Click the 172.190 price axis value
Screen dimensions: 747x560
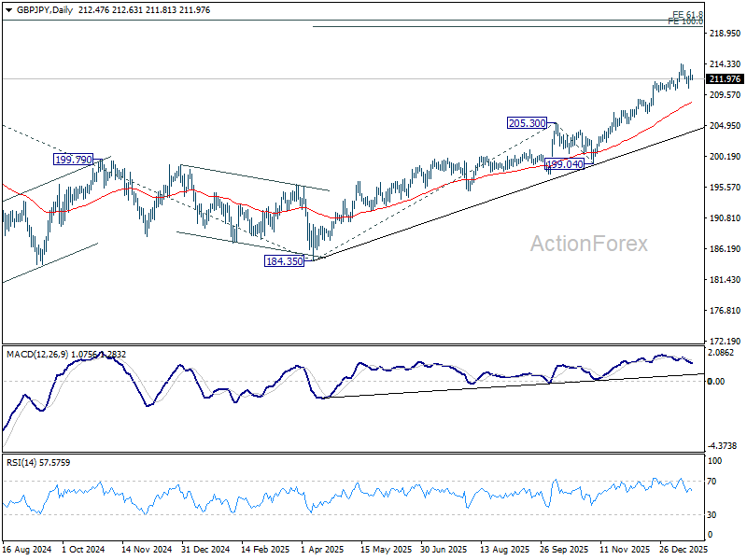[726, 342]
